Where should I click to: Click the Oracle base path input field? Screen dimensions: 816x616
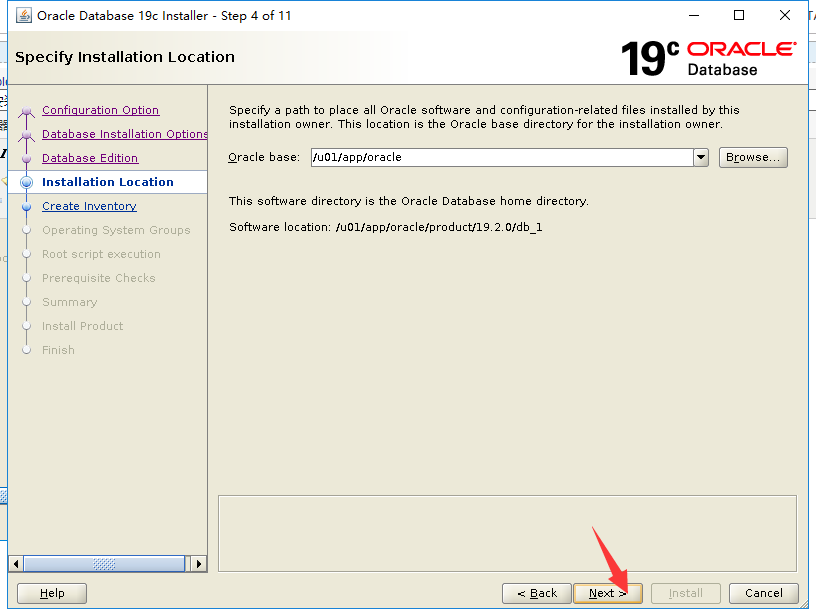pyautogui.click(x=502, y=157)
